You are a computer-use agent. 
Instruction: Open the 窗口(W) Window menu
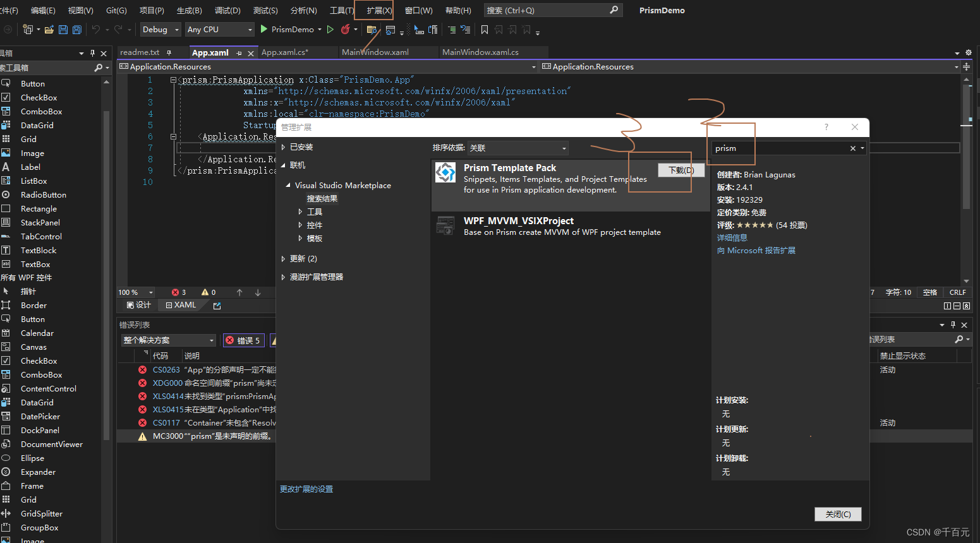[x=419, y=11]
